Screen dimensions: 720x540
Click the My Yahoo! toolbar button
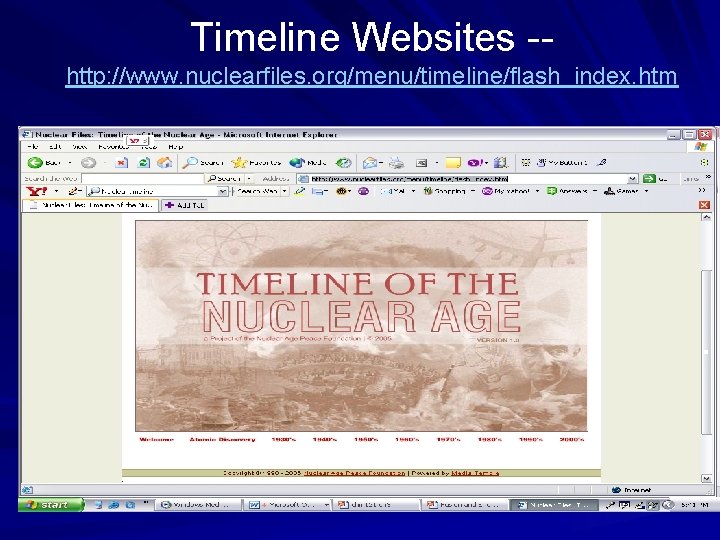pyautogui.click(x=506, y=191)
